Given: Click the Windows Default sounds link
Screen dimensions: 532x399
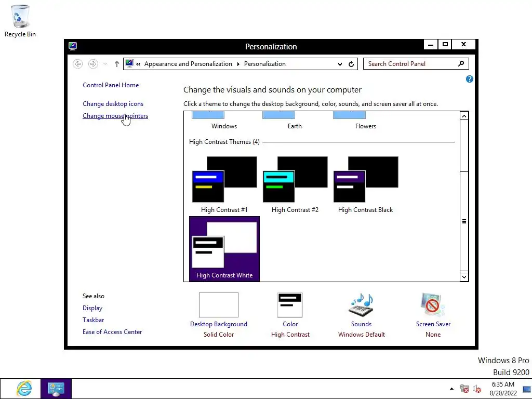Looking at the screenshot, I should 362,335.
